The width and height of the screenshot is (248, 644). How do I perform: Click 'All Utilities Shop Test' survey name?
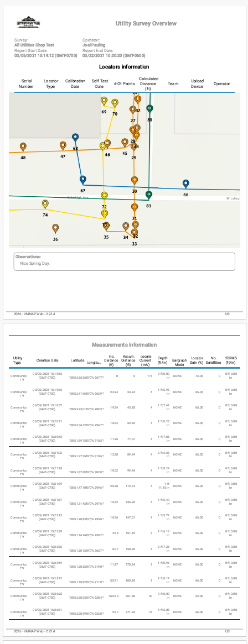pyautogui.click(x=34, y=45)
